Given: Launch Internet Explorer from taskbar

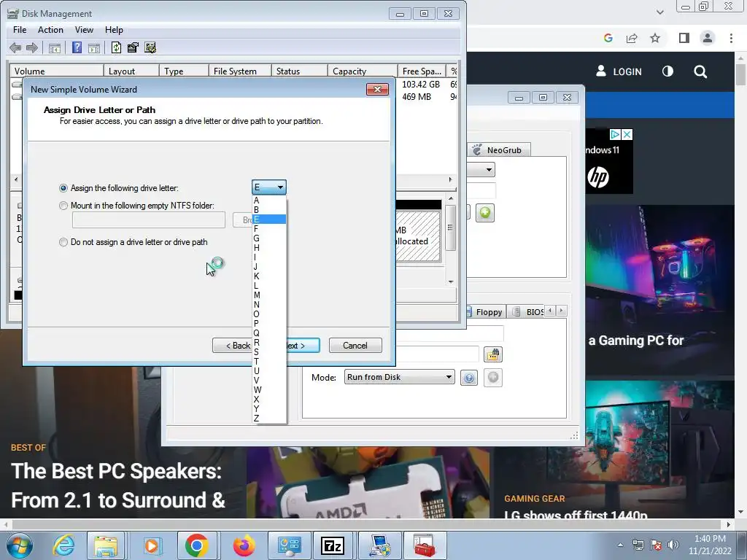Looking at the screenshot, I should coord(63,545).
